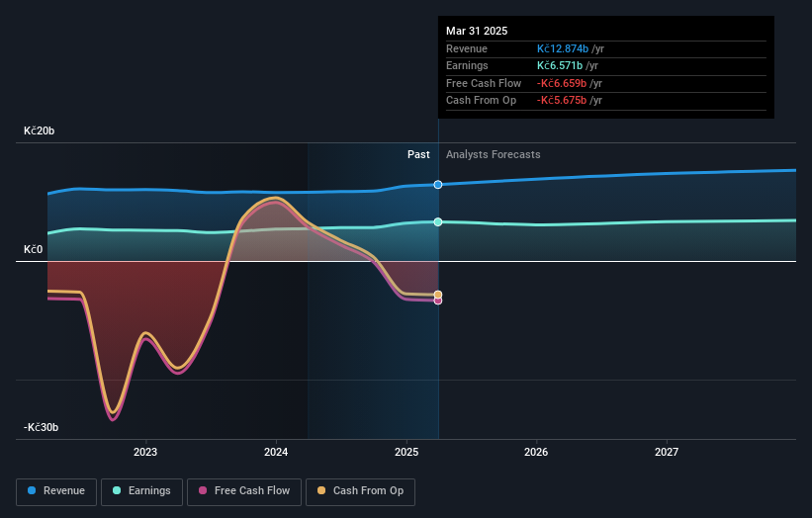This screenshot has height=518, width=812.
Task: Click the 2026 x-axis label
Action: click(536, 452)
